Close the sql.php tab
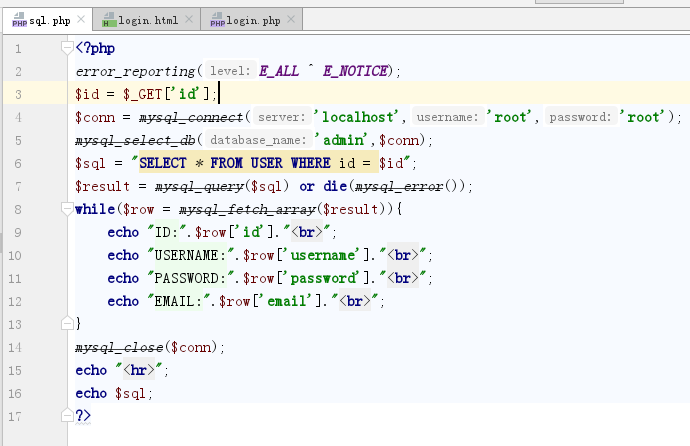 click(81, 19)
